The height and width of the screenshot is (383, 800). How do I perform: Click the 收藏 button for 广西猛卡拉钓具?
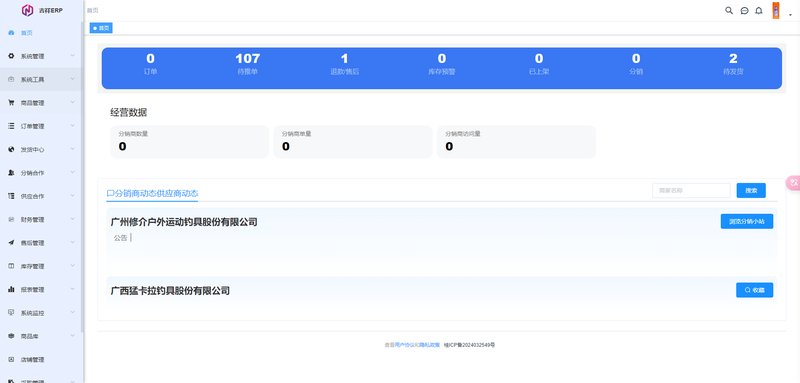click(755, 290)
